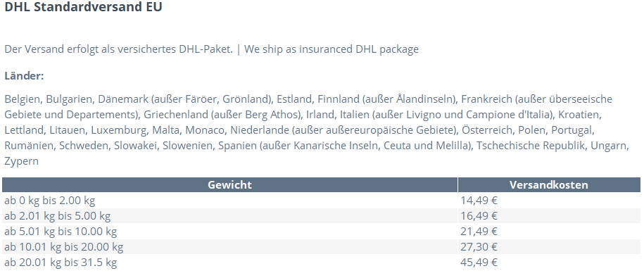Screen dimensions: 644x271
Task: Select the Versandkosten column header
Action: pyautogui.click(x=549, y=184)
